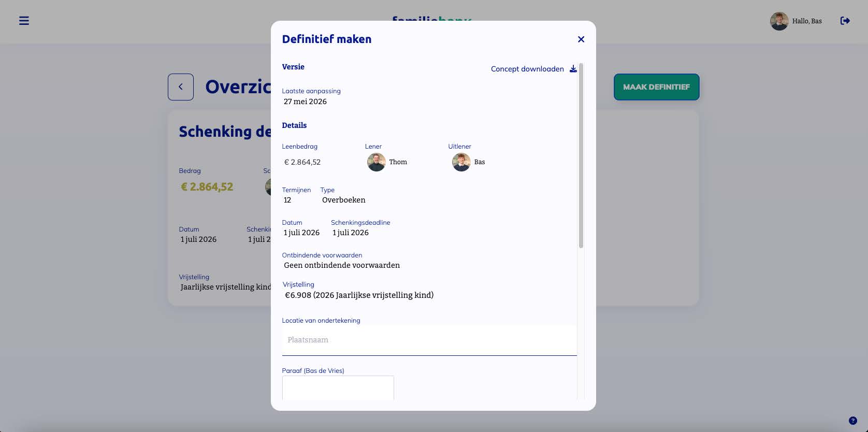This screenshot has width=868, height=432.
Task: Focus the Plaatsnaam location input field
Action: tap(429, 340)
